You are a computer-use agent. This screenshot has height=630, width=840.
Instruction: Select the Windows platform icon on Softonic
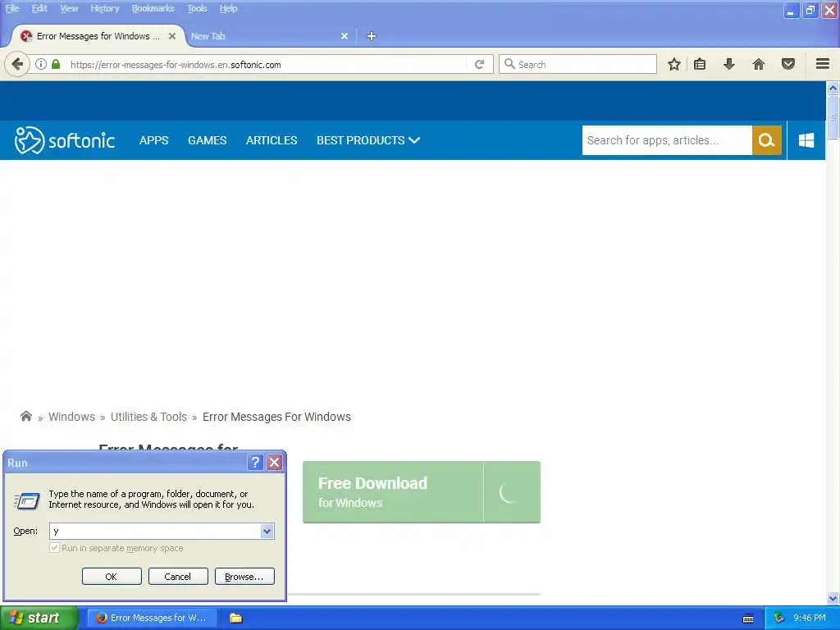pos(806,140)
